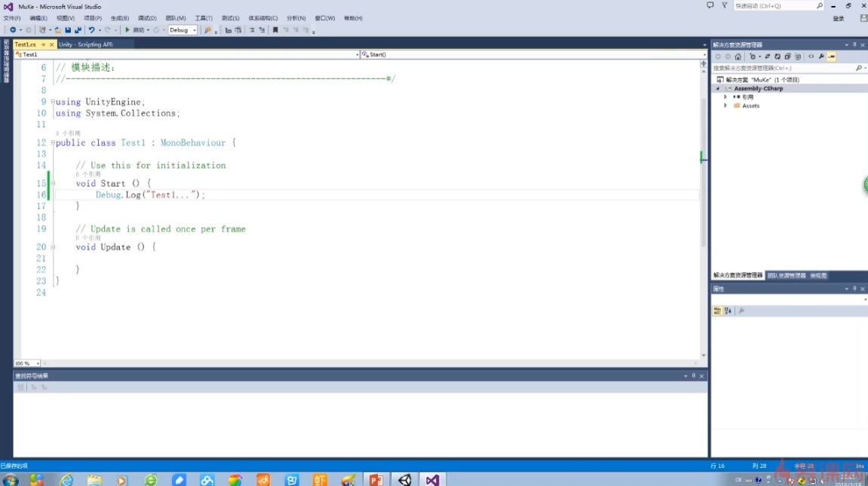868x486 pixels.
Task: Click the Undo arrow icon
Action: [x=91, y=30]
